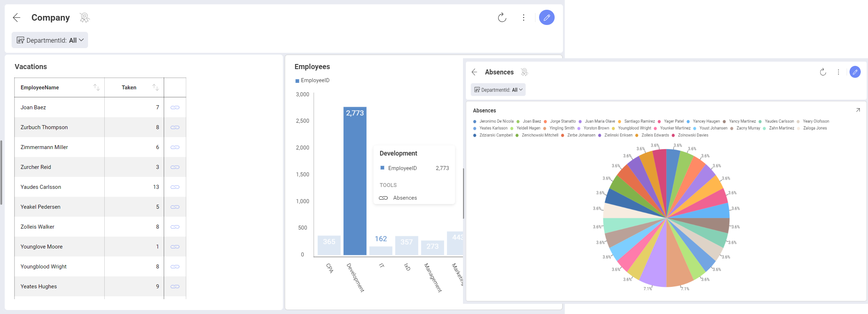Select the Joan Baez row name

click(x=33, y=107)
